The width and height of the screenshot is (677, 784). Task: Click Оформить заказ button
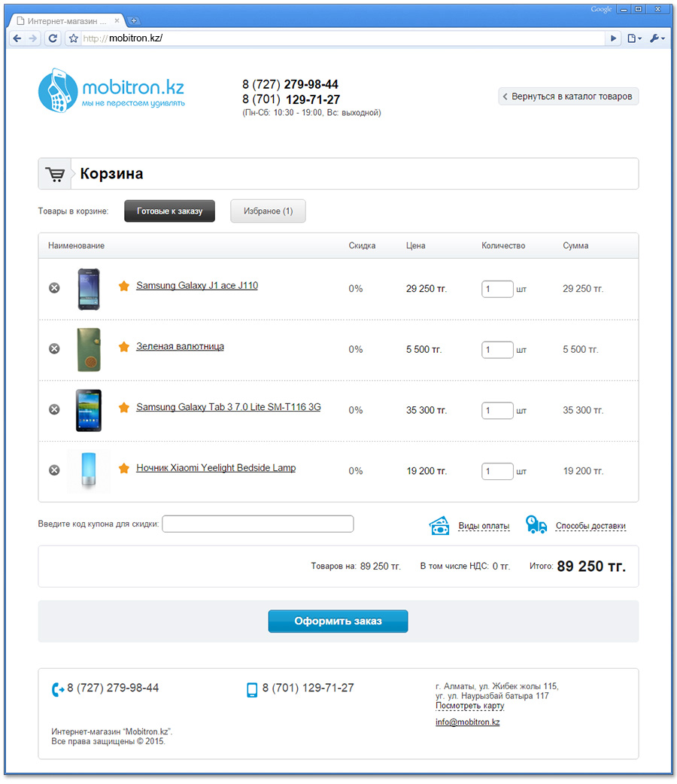(338, 621)
